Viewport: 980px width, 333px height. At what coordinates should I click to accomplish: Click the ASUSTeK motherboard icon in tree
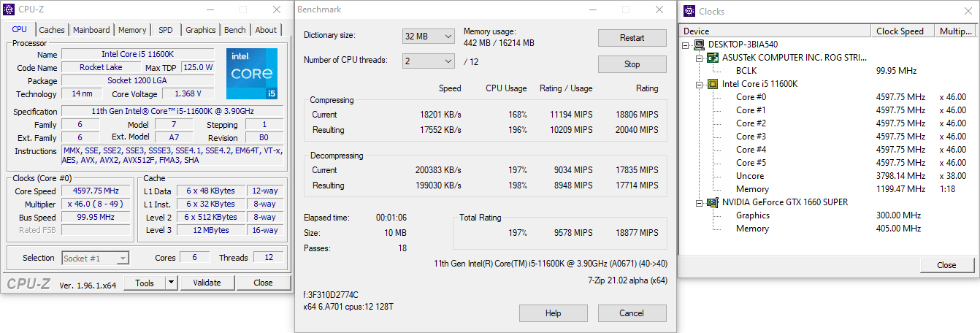713,58
